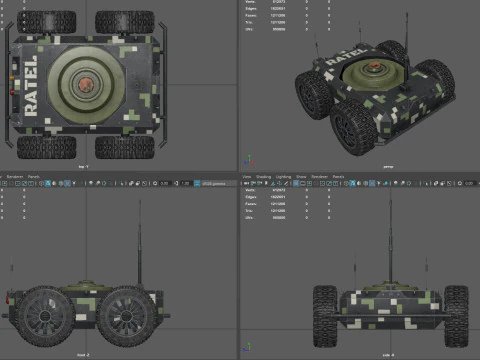Click X-Ray icon in front view toolbar
The height and width of the screenshot is (360, 480).
pyautogui.click(x=131, y=183)
